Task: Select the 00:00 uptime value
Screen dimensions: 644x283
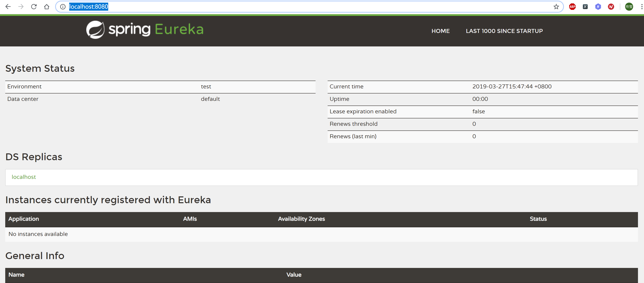Action: coord(480,99)
